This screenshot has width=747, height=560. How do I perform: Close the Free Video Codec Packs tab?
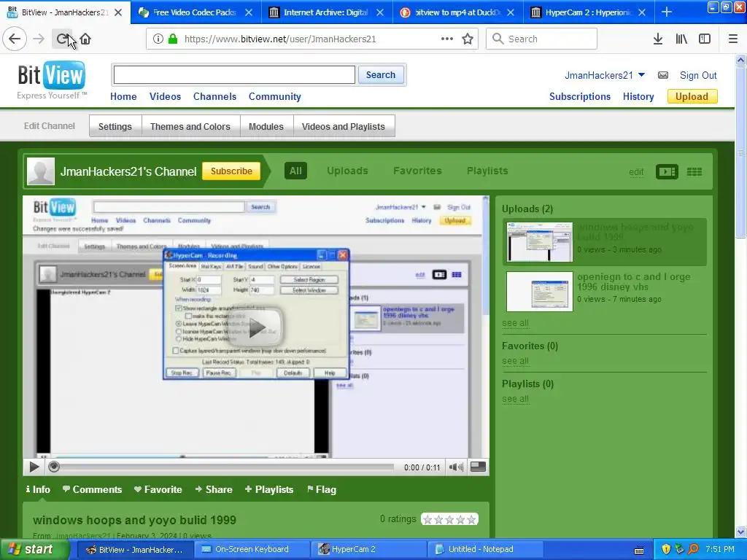pyautogui.click(x=249, y=12)
